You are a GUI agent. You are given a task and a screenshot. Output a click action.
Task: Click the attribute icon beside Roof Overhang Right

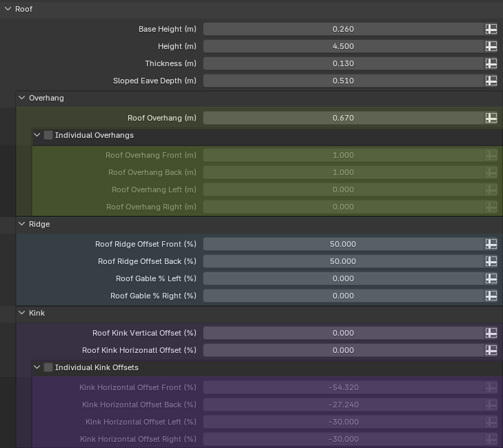point(491,207)
